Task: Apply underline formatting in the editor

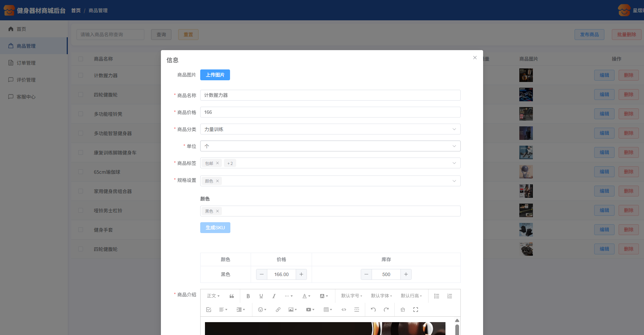Action: (x=261, y=296)
